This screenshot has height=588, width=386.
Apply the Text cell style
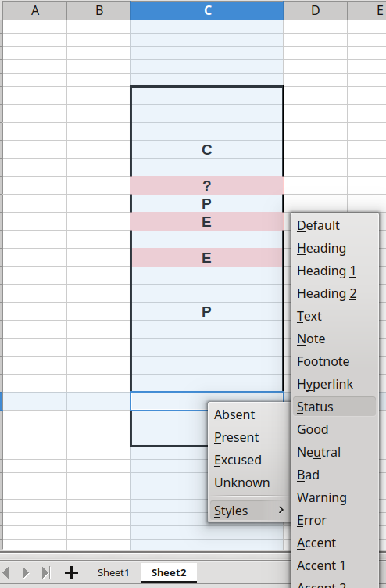pyautogui.click(x=334, y=316)
